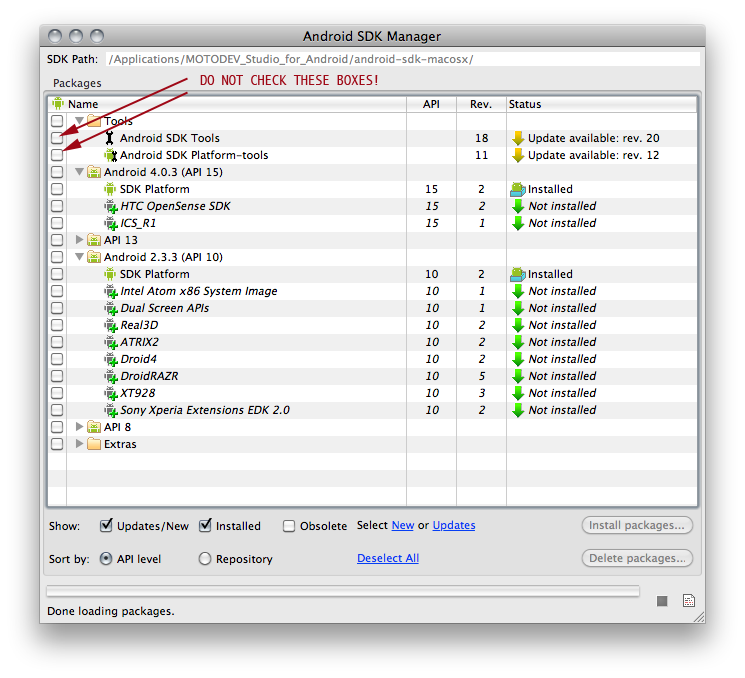The width and height of the screenshot is (745, 678).
Task: Click the API column header
Action: tap(431, 104)
